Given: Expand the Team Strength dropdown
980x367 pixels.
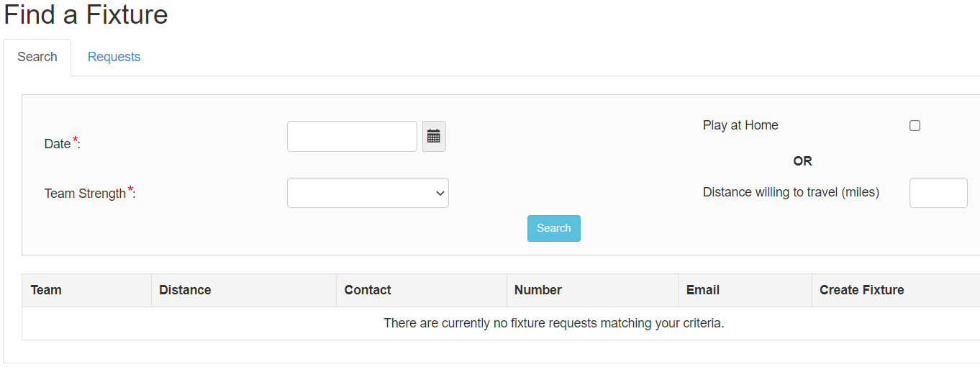Looking at the screenshot, I should tap(368, 193).
